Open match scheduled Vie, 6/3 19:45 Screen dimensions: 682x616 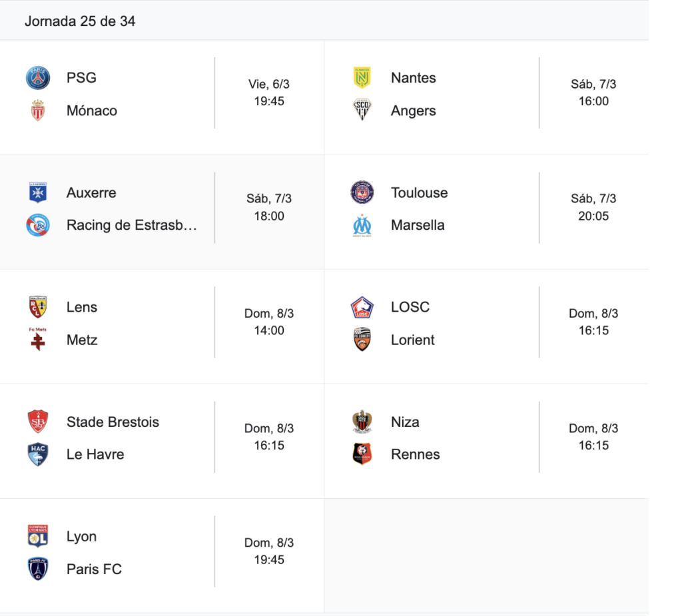(x=269, y=93)
